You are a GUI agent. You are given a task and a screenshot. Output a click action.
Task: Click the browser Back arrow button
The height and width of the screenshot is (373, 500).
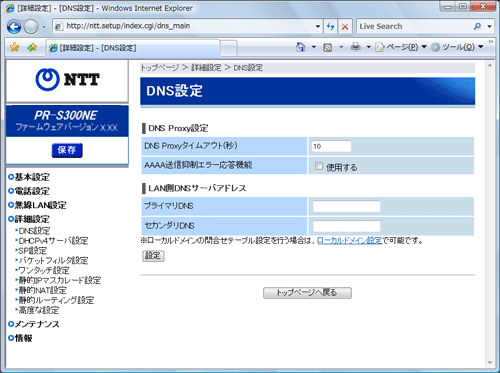click(x=14, y=26)
